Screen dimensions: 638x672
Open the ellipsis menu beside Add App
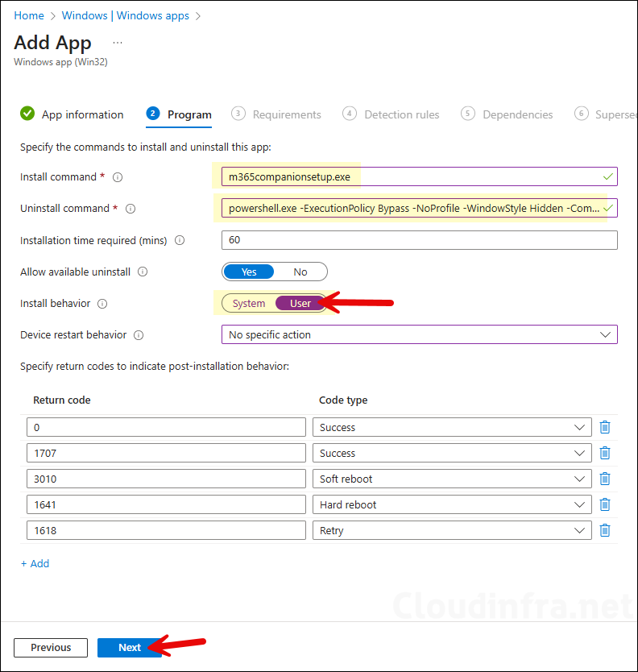click(x=118, y=42)
